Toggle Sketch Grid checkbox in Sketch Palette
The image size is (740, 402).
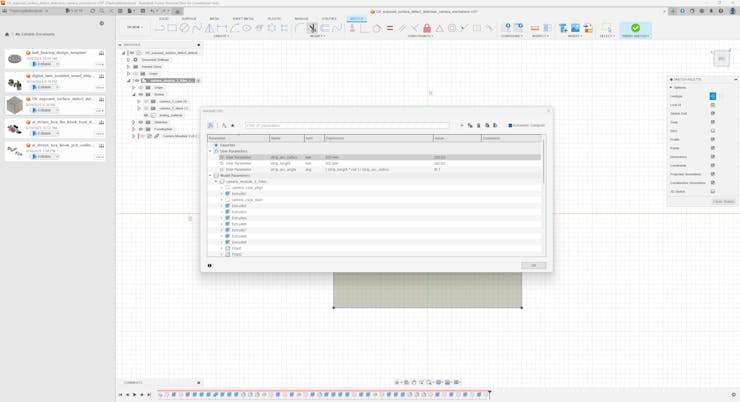click(713, 113)
